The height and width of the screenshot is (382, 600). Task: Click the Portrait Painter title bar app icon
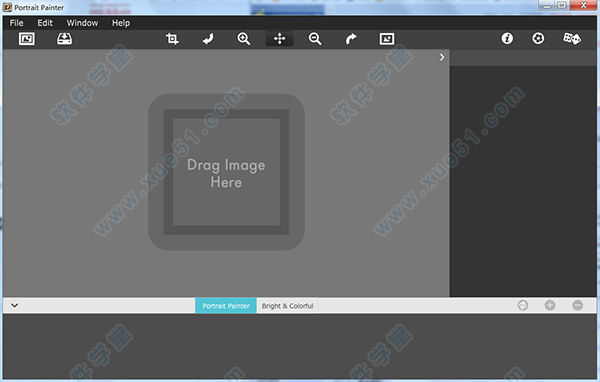point(7,7)
